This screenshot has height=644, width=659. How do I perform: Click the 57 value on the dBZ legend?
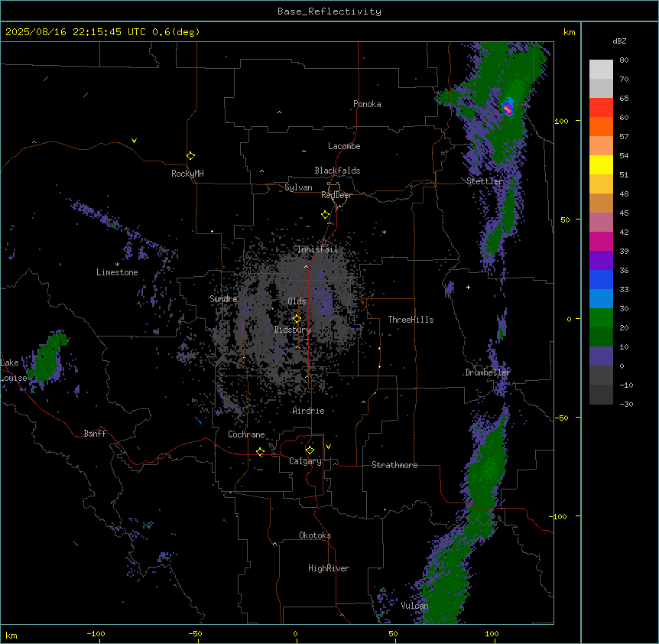tap(624, 137)
